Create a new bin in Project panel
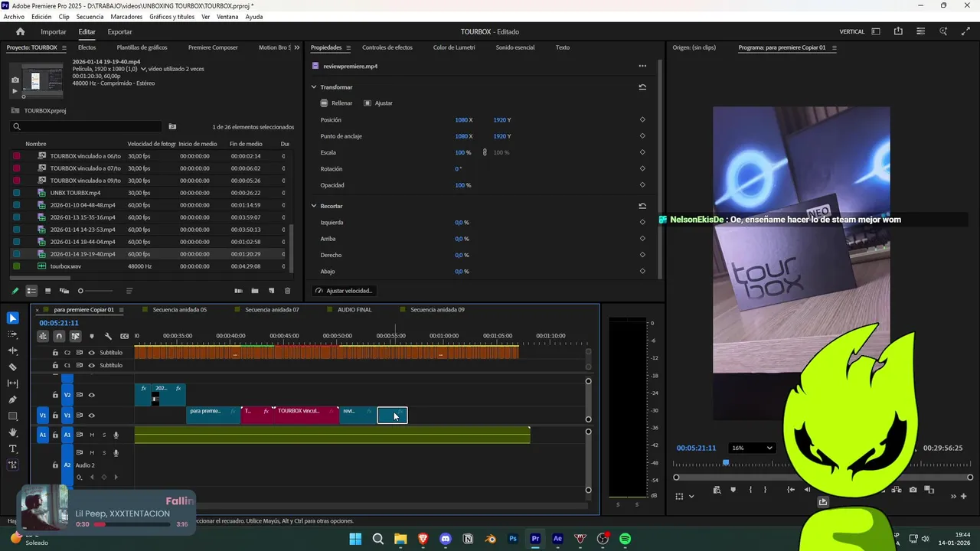 [255, 291]
